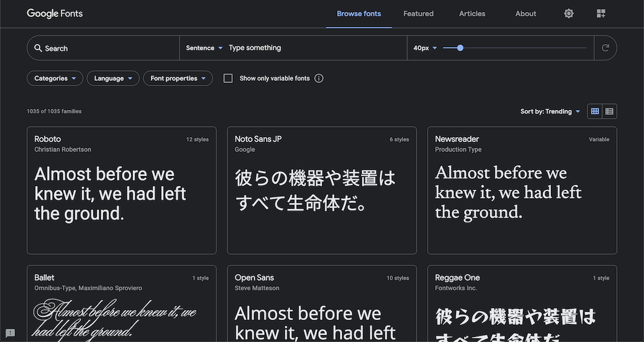Open the Featured tab

click(x=418, y=14)
